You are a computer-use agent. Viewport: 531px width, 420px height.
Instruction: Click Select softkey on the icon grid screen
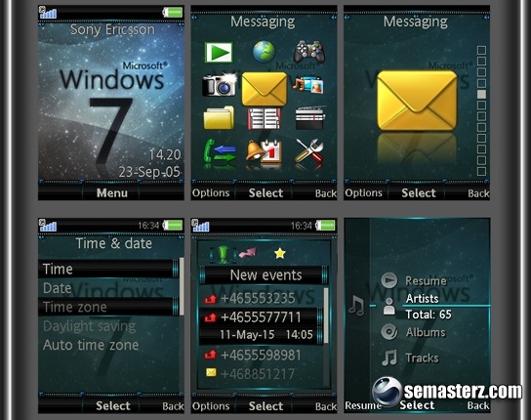(x=265, y=192)
